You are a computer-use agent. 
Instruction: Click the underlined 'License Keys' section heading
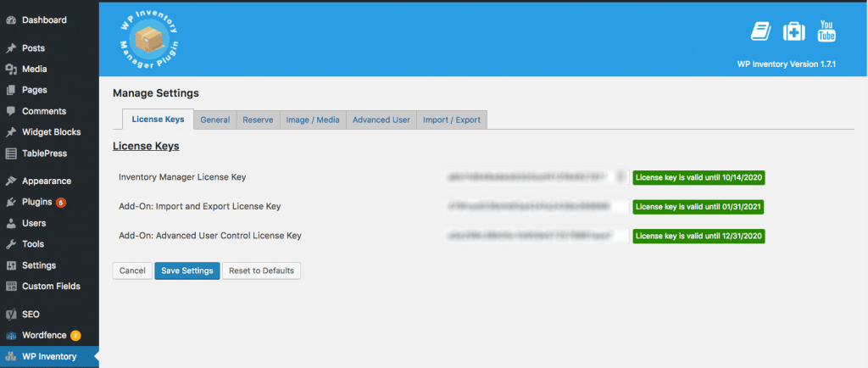(146, 147)
